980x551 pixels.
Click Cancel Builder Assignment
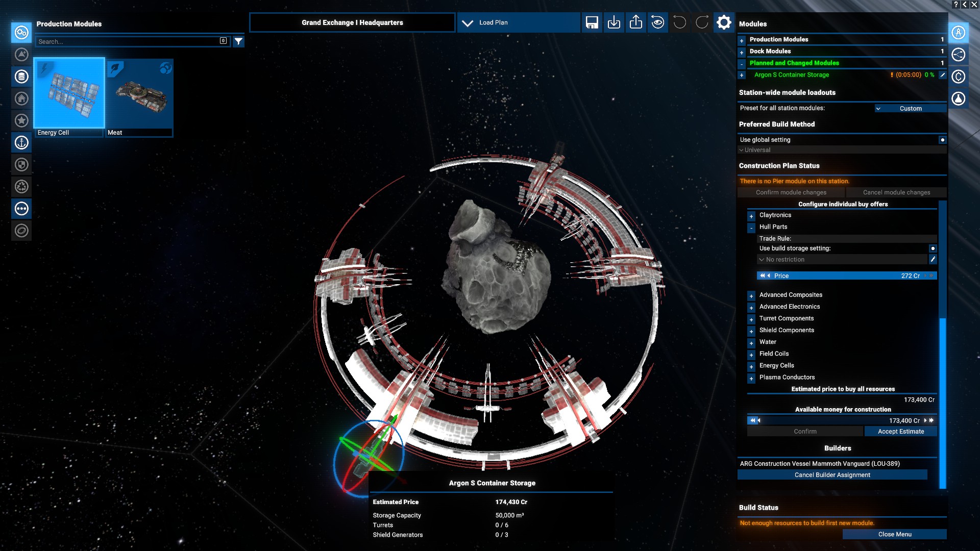pos(832,474)
